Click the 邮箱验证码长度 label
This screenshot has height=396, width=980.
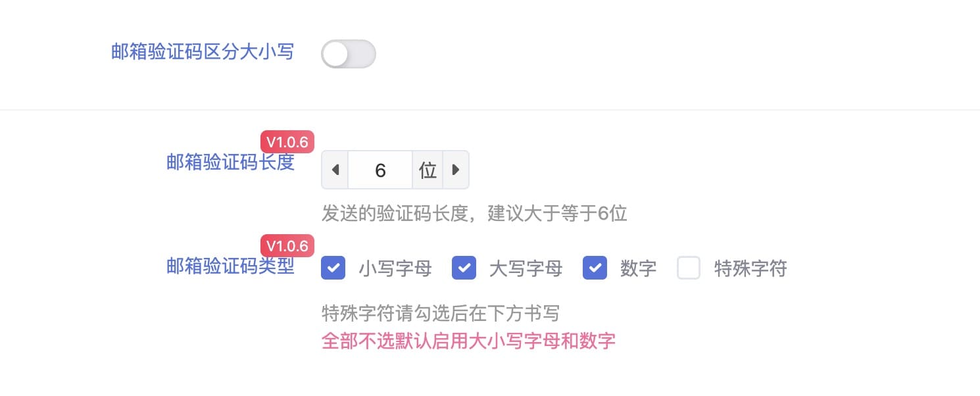(230, 162)
